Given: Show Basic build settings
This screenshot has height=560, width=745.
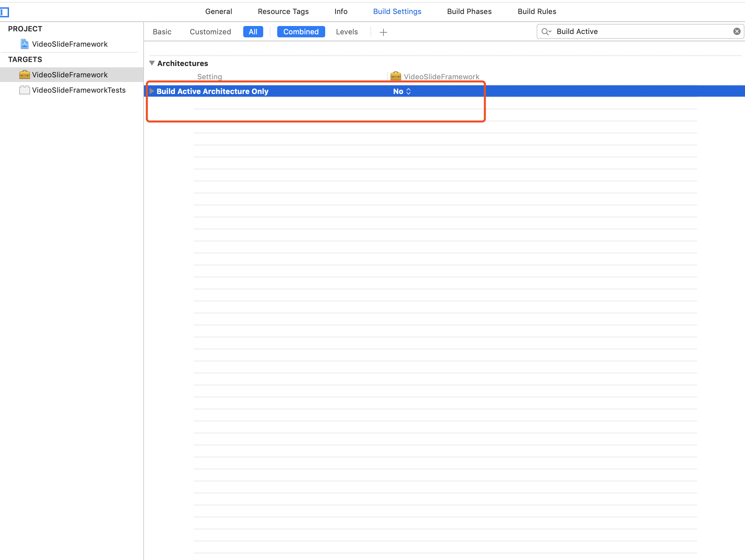Looking at the screenshot, I should [x=162, y=32].
